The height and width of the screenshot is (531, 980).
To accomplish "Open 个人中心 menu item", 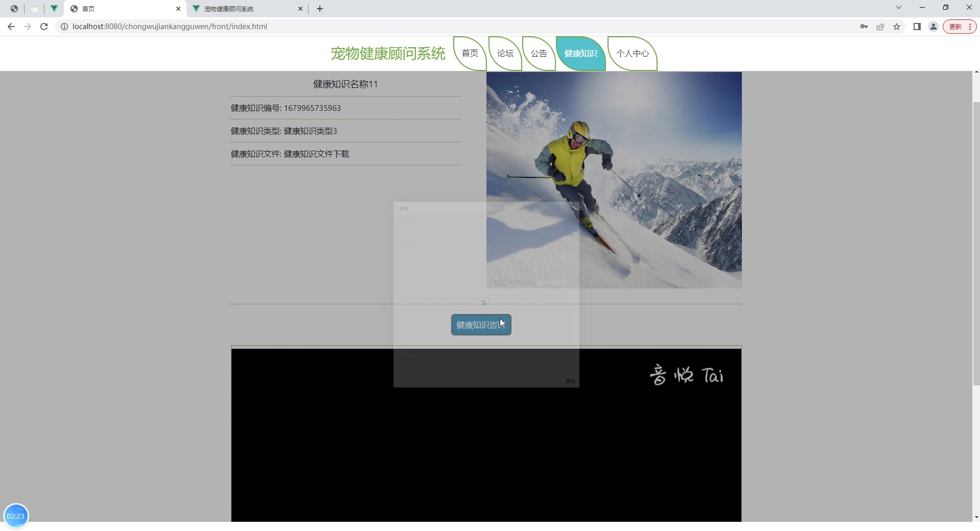I will [633, 53].
